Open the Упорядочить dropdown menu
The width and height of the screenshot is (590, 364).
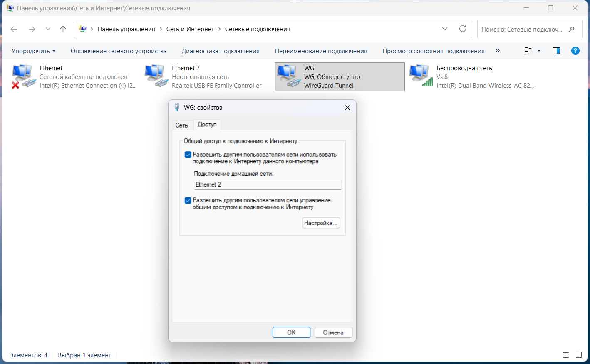(33, 51)
